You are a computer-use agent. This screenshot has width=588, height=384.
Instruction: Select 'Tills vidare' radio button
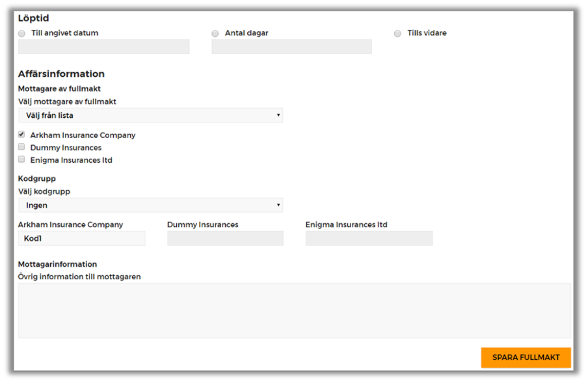tap(397, 34)
